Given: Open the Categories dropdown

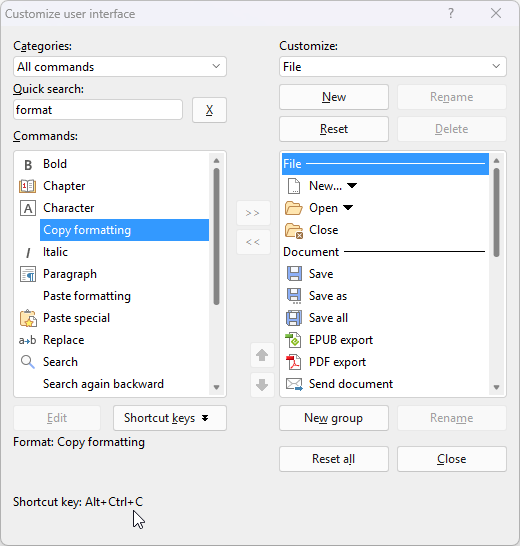Looking at the screenshot, I should pos(120,67).
